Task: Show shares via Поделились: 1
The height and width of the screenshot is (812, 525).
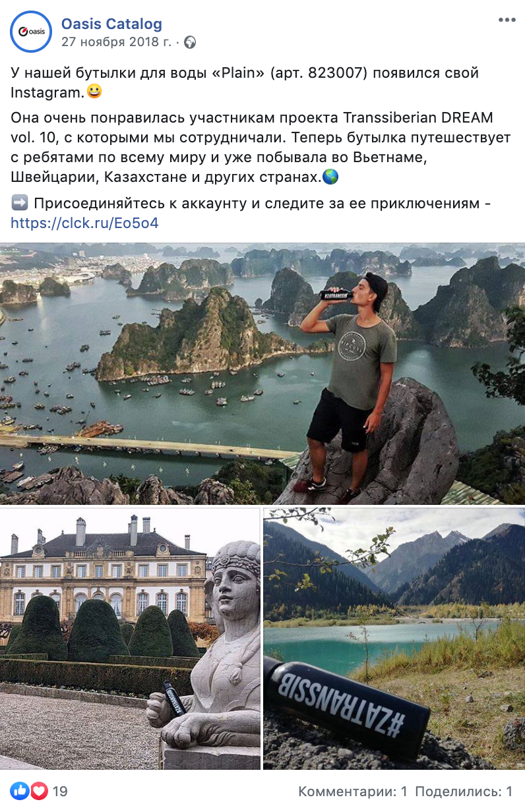Action: [464, 792]
